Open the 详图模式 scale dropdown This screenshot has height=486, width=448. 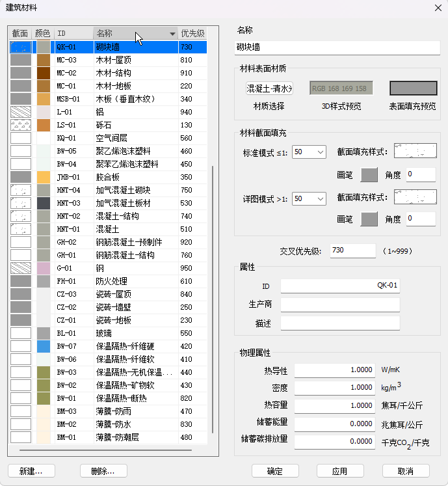tap(309, 198)
